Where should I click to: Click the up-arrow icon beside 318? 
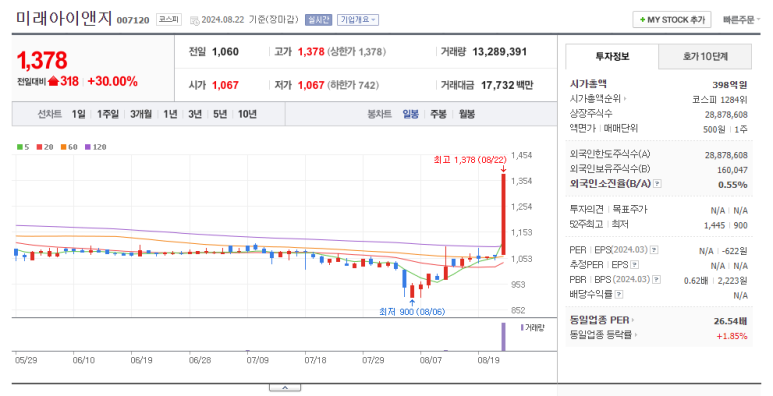tap(53, 81)
